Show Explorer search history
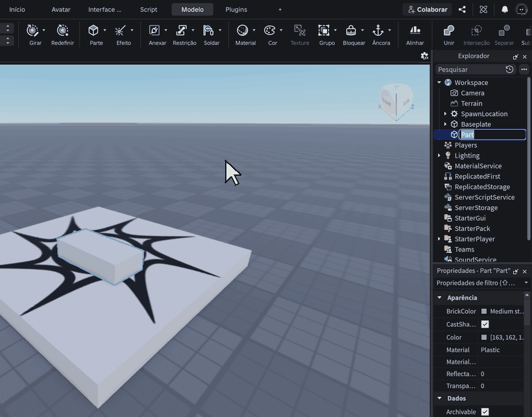The height and width of the screenshot is (417, 532). 509,69
